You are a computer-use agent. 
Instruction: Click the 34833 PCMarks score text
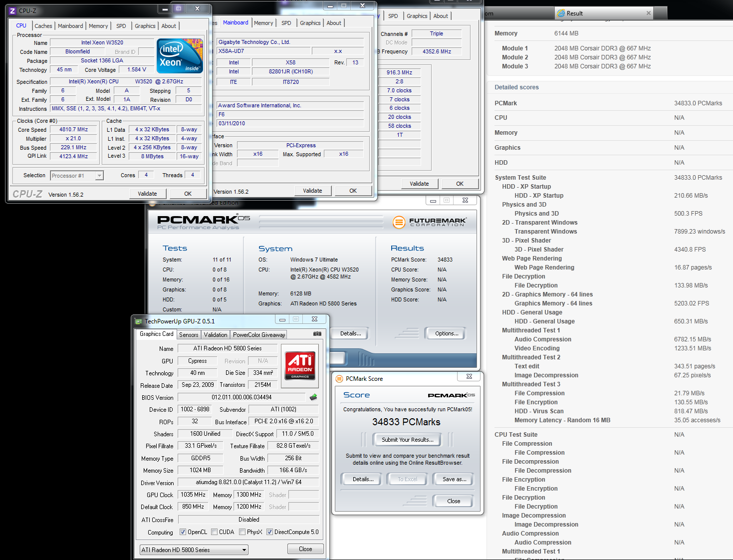[406, 422]
